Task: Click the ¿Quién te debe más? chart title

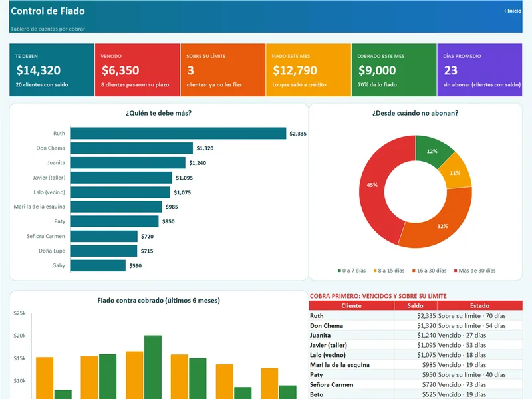Action: point(158,113)
